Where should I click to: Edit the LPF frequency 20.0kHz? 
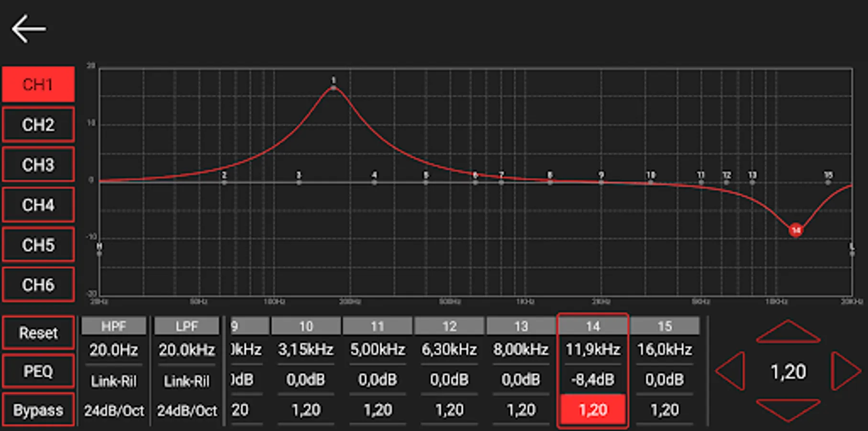point(187,350)
